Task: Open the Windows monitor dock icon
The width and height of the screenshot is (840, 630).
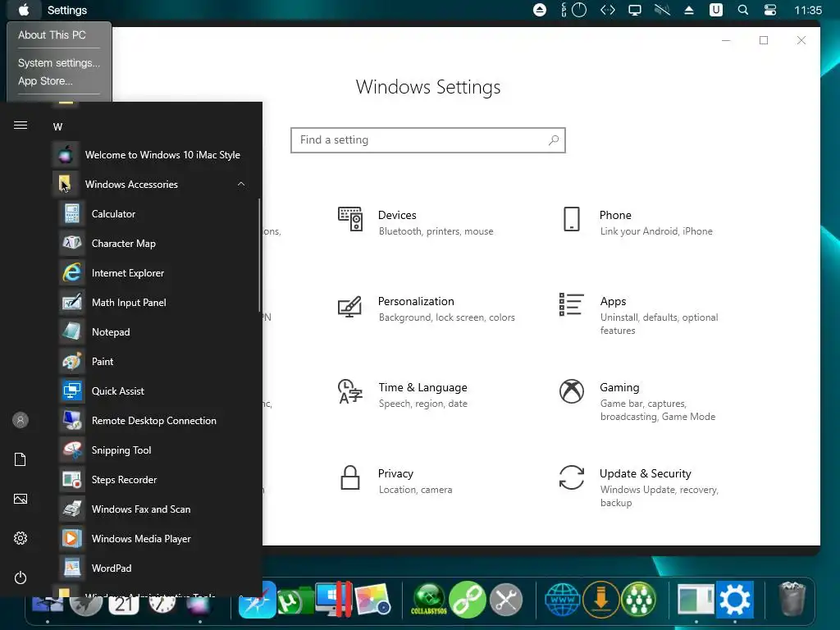Action: coord(334,599)
